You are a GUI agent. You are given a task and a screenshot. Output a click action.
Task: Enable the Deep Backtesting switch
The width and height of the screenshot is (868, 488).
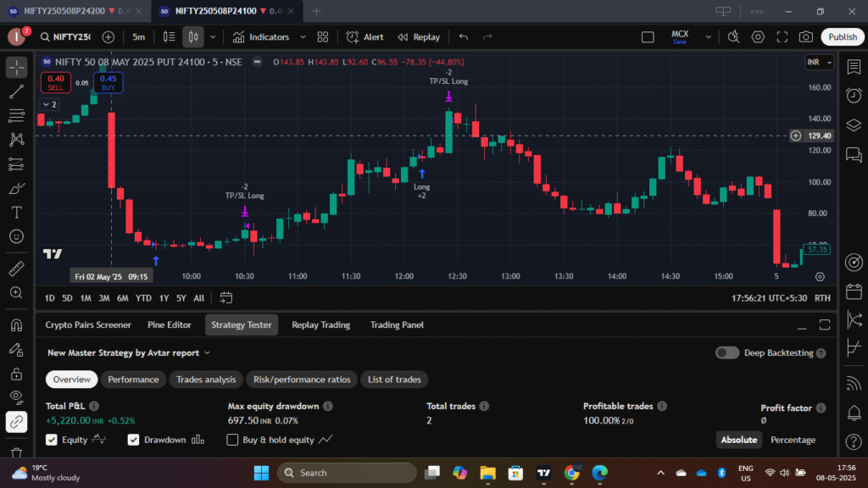[726, 353]
